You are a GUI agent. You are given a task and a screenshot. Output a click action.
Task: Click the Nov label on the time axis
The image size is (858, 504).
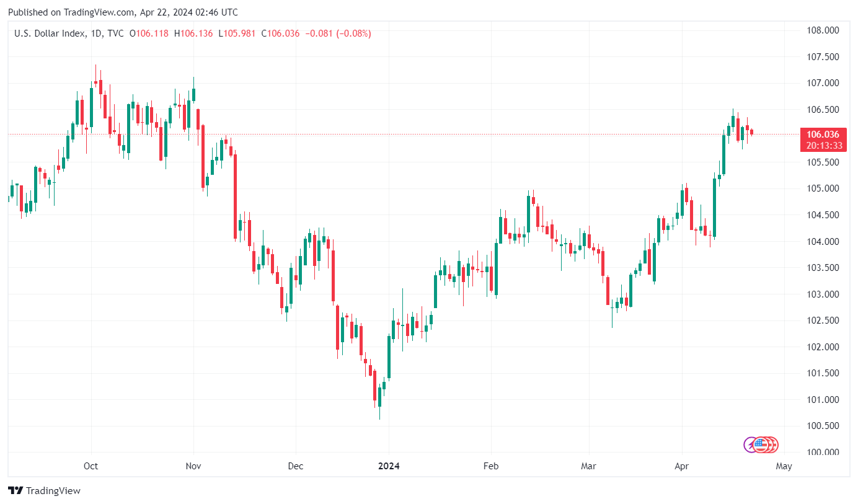click(193, 466)
